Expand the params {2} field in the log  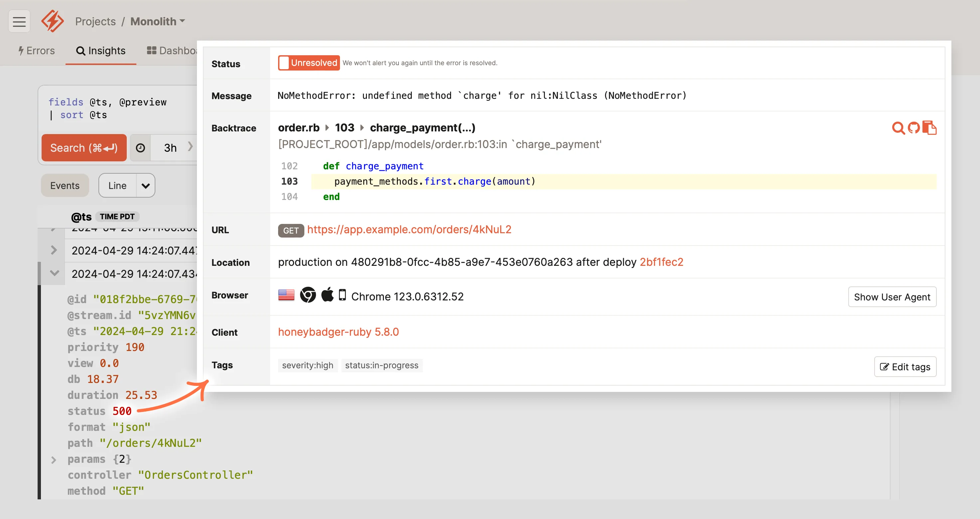coord(54,459)
